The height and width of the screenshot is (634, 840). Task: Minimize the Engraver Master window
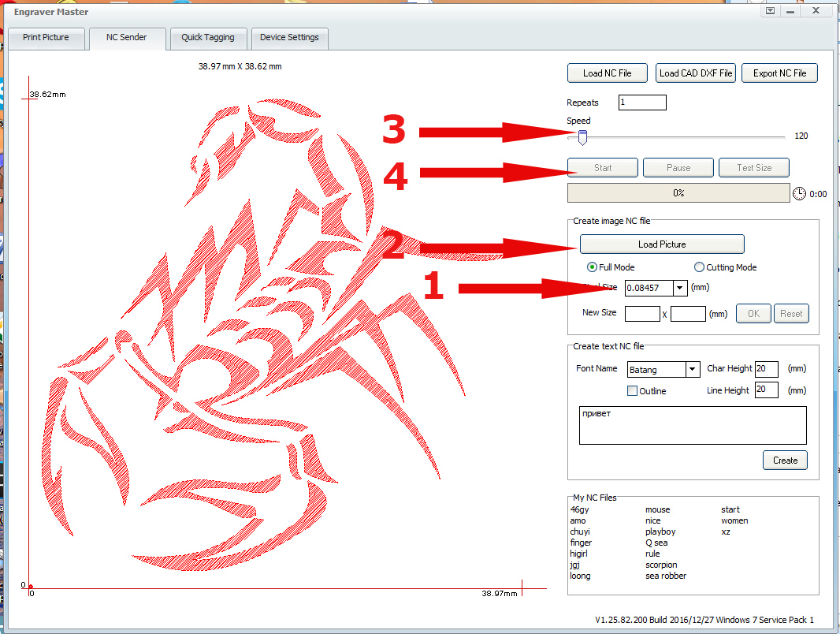[790, 11]
